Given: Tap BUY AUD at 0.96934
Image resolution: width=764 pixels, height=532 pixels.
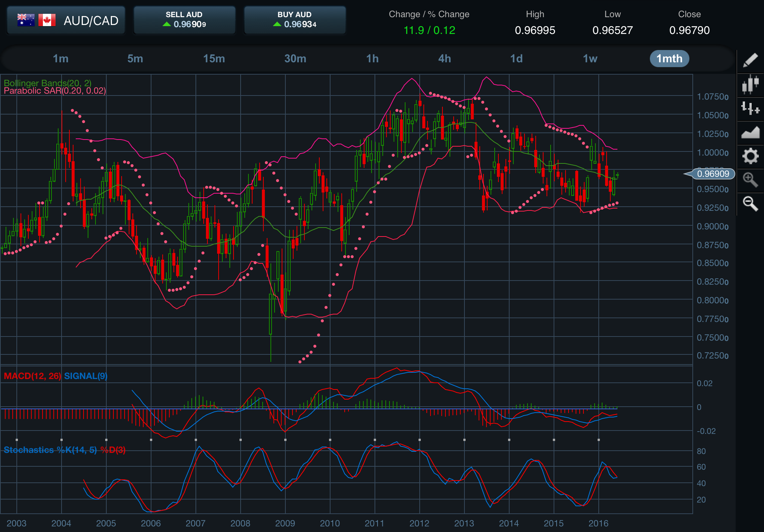Looking at the screenshot, I should coord(295,20).
